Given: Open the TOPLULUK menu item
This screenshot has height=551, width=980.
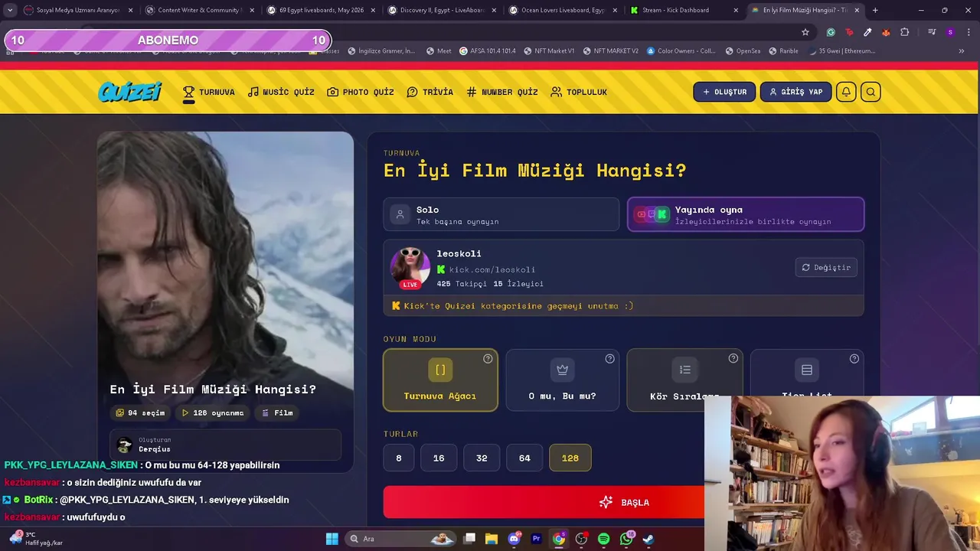Looking at the screenshot, I should point(579,92).
